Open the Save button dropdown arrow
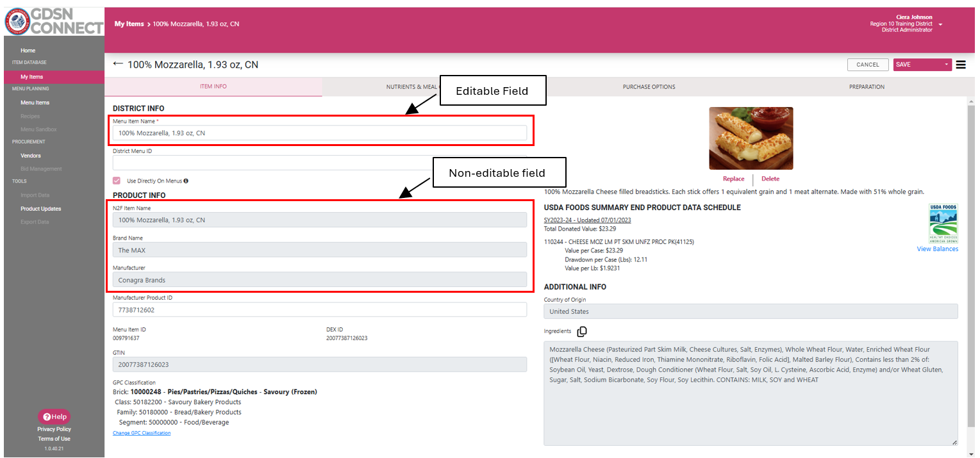This screenshot has height=458, width=980. tap(947, 65)
